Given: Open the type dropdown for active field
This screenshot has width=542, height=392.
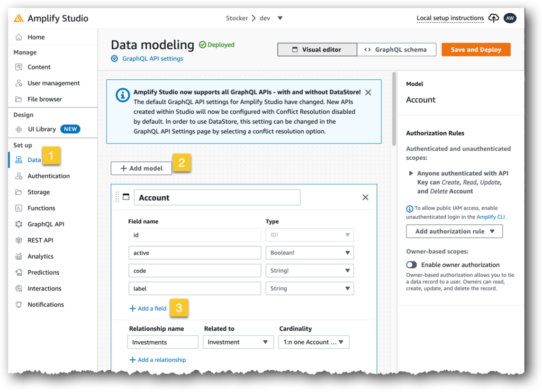Looking at the screenshot, I should (x=310, y=253).
